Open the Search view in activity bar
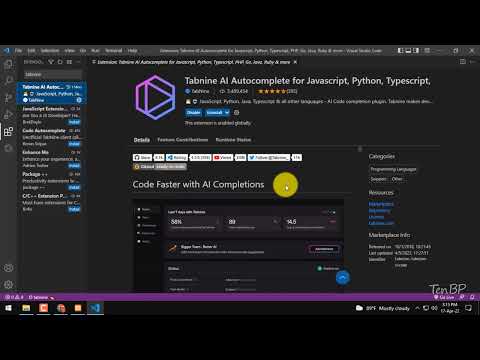Viewport: 480px width, 360px height. [x=8, y=80]
